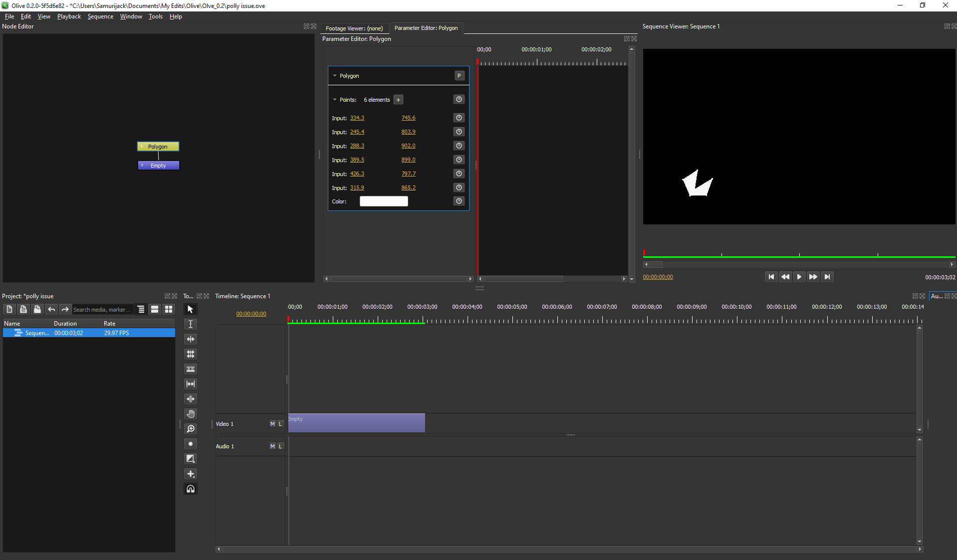
Task: Click the Save project icon
Action: click(x=37, y=309)
